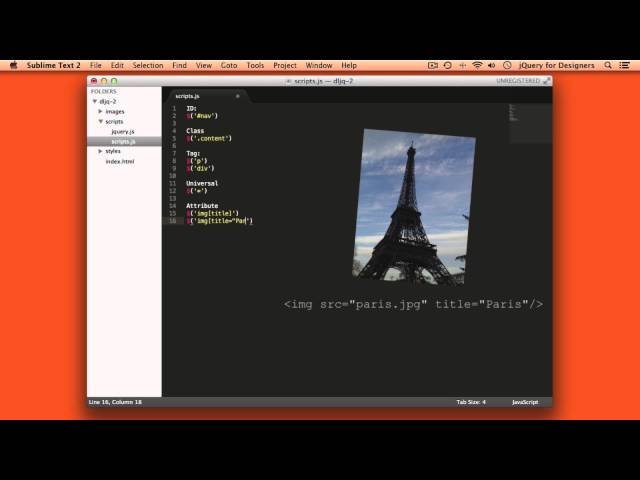Place cursor on $('div') line
The image size is (640, 480).
point(200,168)
